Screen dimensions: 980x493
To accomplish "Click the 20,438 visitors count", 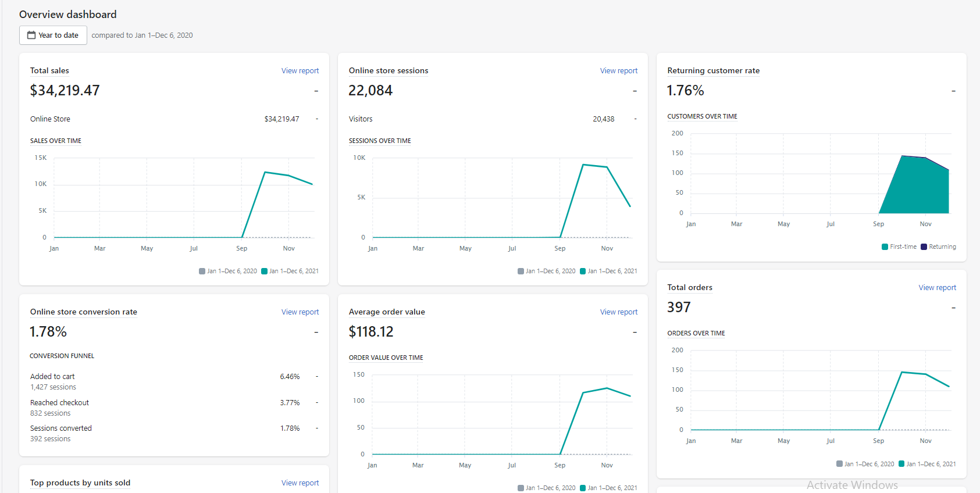I will (x=604, y=119).
